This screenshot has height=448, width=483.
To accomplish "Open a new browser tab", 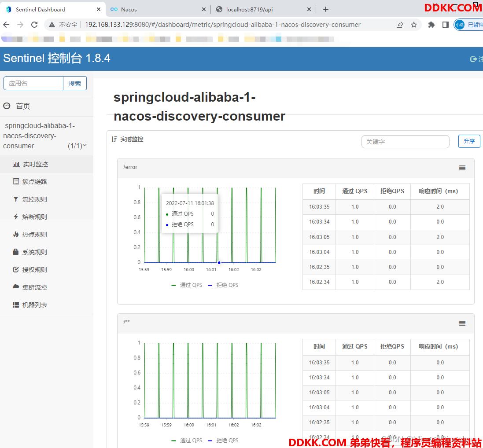I will point(325,10).
